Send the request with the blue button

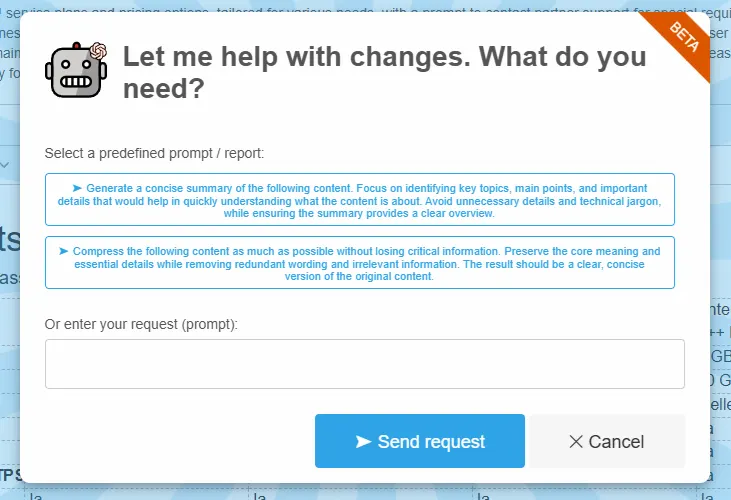coord(420,441)
